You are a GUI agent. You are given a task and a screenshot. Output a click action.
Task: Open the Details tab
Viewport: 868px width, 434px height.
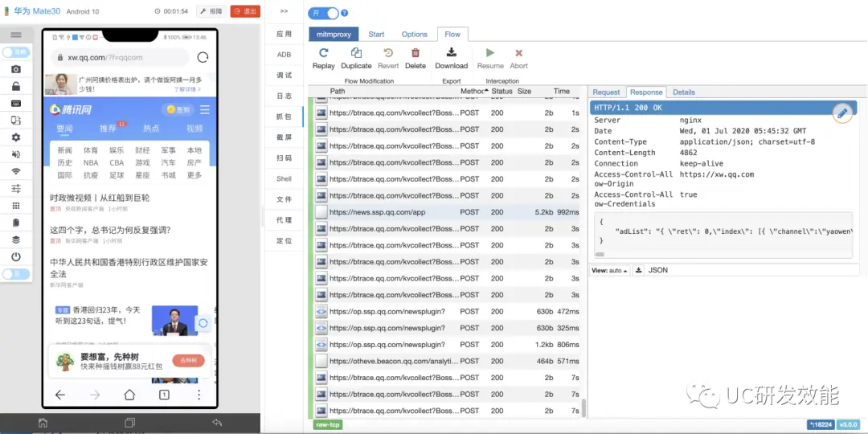tap(684, 92)
